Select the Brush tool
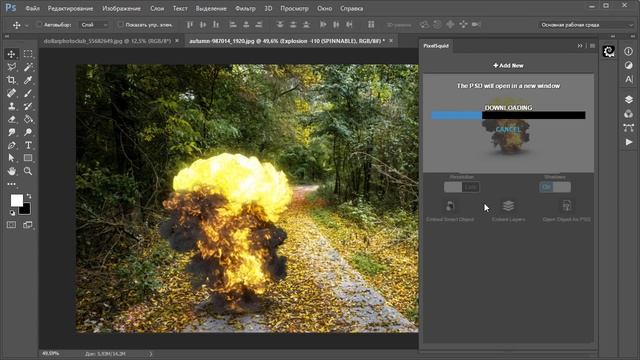The width and height of the screenshot is (640, 360). click(x=28, y=93)
